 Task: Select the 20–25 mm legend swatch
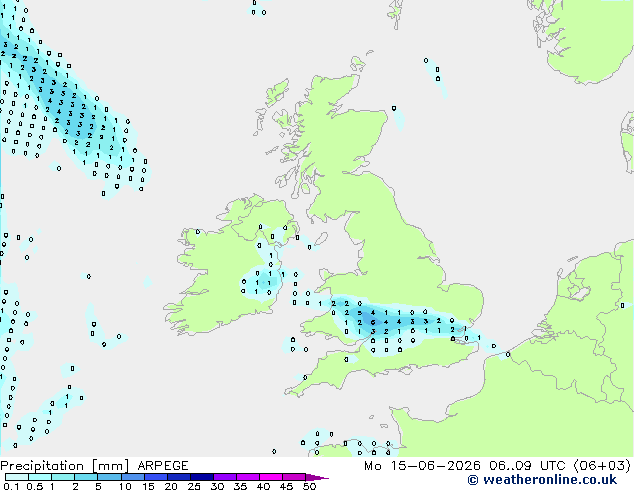[178, 477]
